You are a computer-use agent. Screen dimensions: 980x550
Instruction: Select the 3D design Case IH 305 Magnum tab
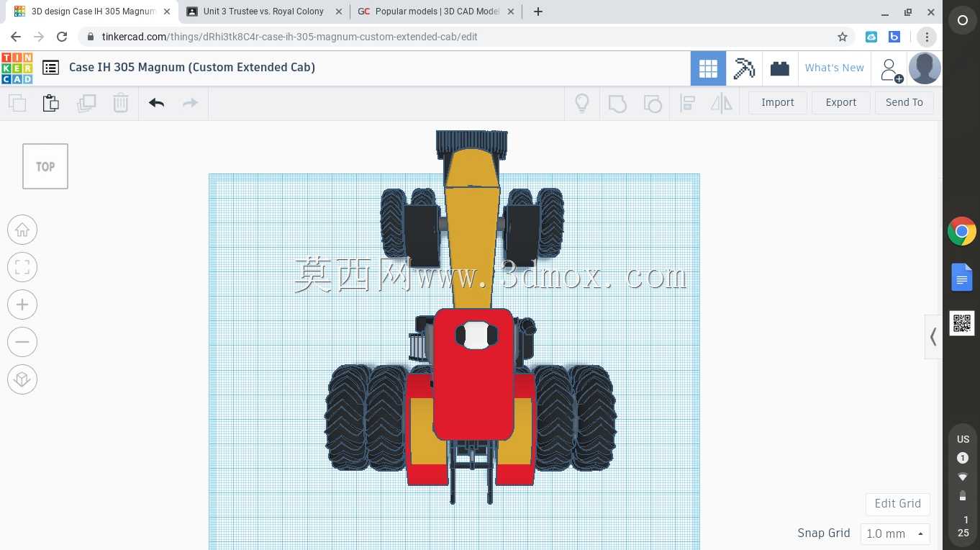(x=91, y=12)
